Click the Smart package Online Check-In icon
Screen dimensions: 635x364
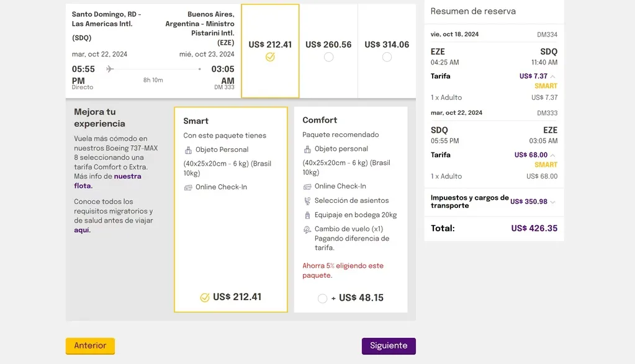point(189,187)
